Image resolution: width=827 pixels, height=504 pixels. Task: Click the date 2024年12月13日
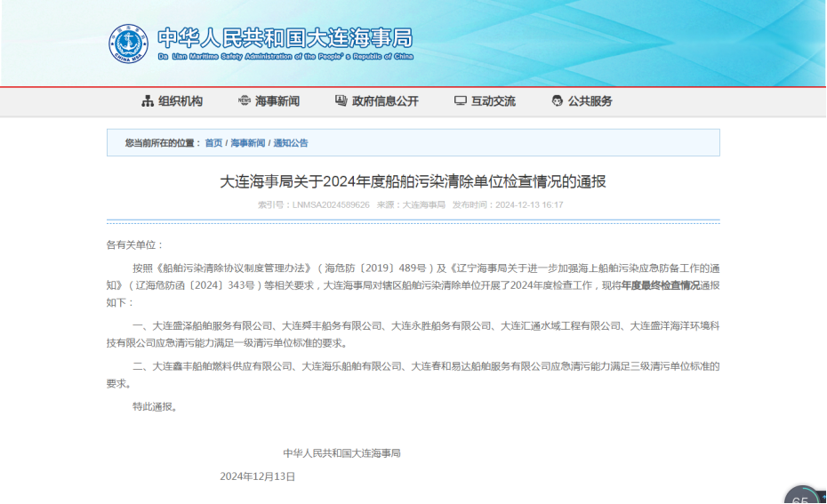[x=257, y=476]
